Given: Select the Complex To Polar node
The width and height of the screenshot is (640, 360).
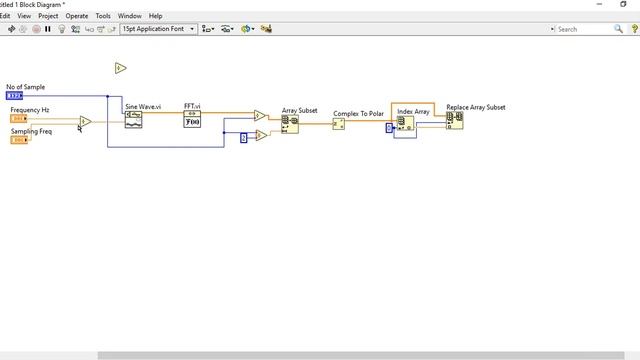Looking at the screenshot, I should [338, 124].
